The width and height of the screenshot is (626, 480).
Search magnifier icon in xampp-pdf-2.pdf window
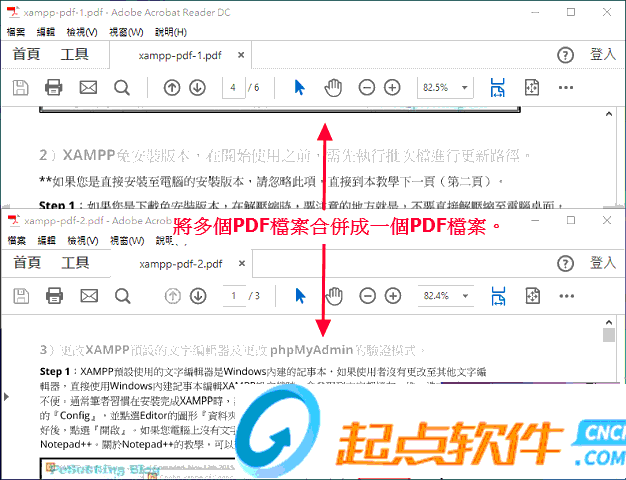123,296
